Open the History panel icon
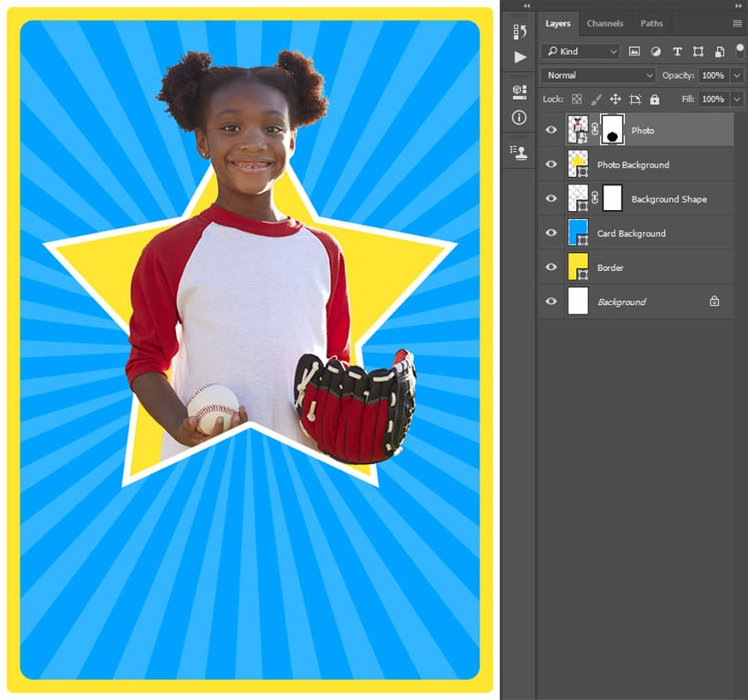 tap(520, 32)
